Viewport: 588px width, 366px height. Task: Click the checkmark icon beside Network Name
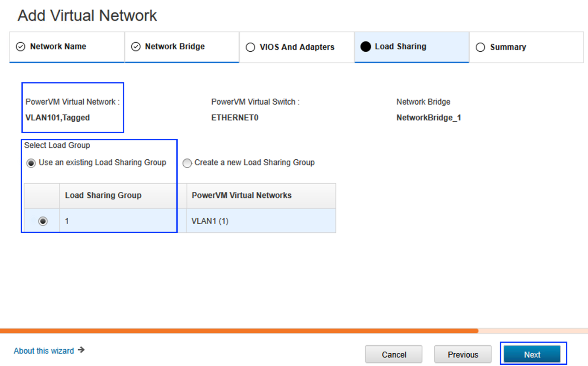pos(20,47)
